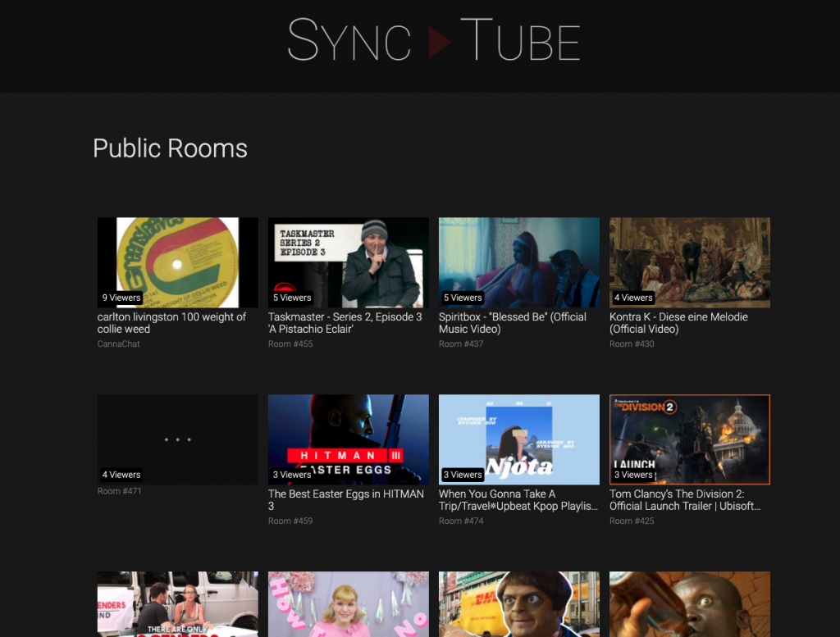Click the Room #471 label
840x637 pixels.
(120, 491)
